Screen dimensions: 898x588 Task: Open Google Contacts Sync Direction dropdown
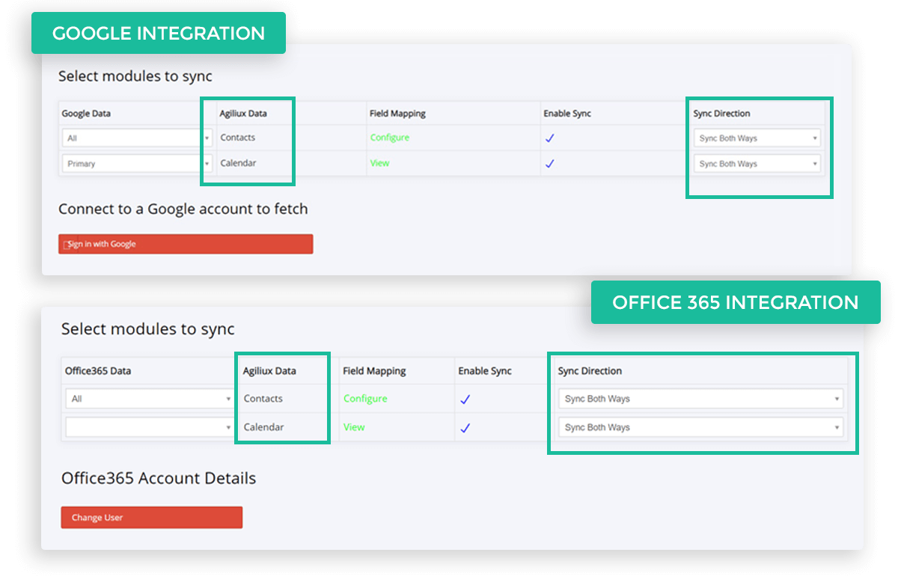pos(757,138)
